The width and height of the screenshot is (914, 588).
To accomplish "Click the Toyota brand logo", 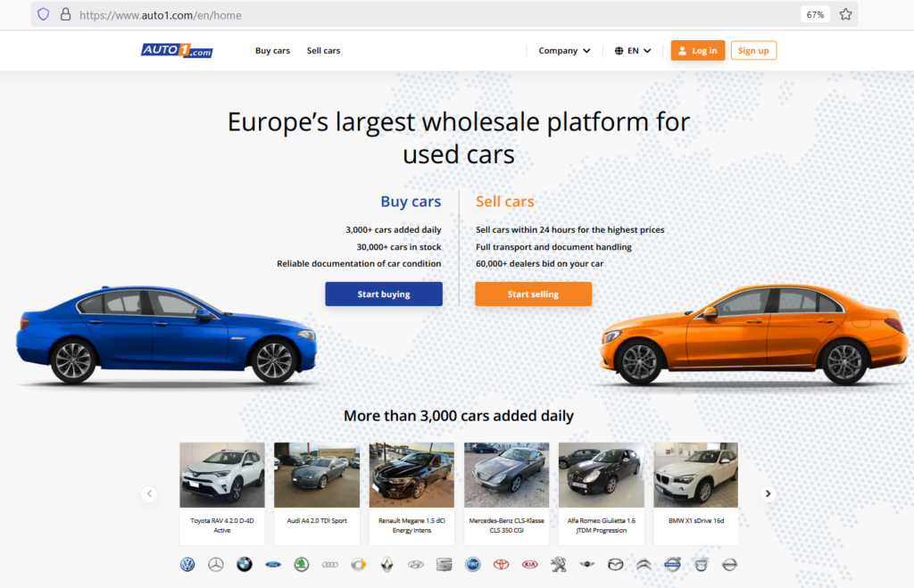I will [x=501, y=565].
